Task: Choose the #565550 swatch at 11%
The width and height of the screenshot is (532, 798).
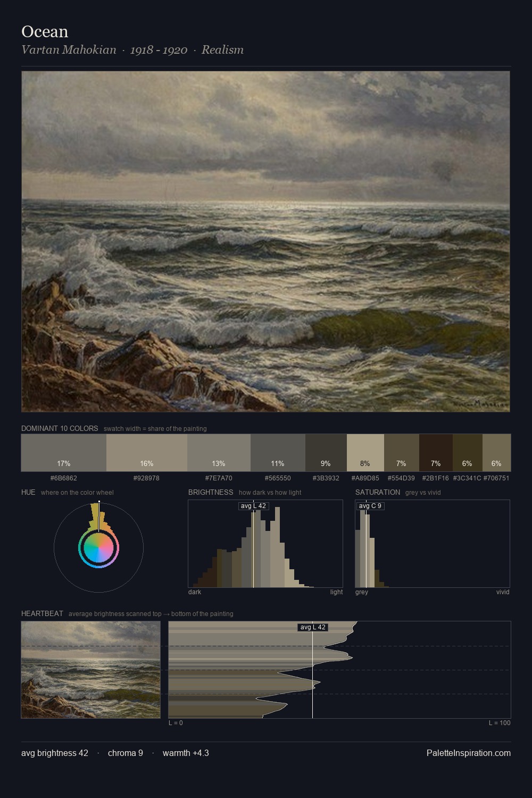Action: 278,453
